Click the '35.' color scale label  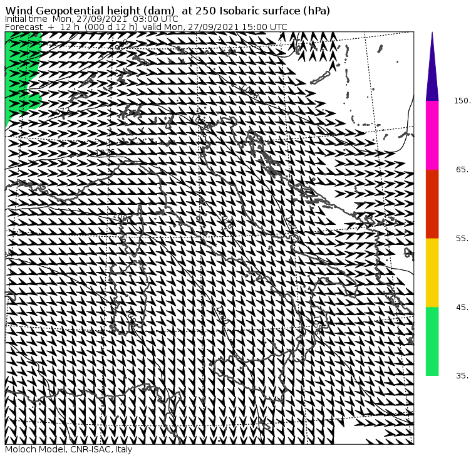click(462, 376)
